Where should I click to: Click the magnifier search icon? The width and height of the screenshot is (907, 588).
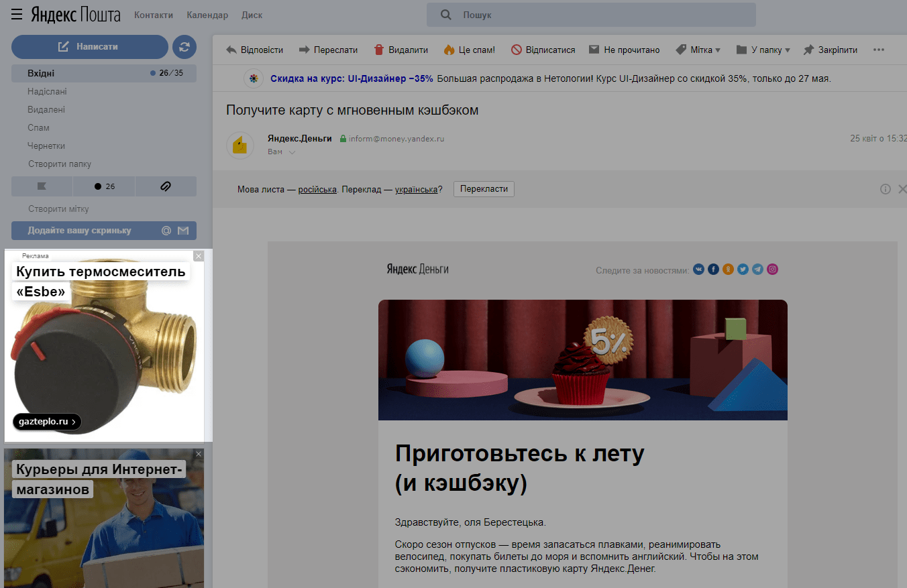[x=445, y=15]
